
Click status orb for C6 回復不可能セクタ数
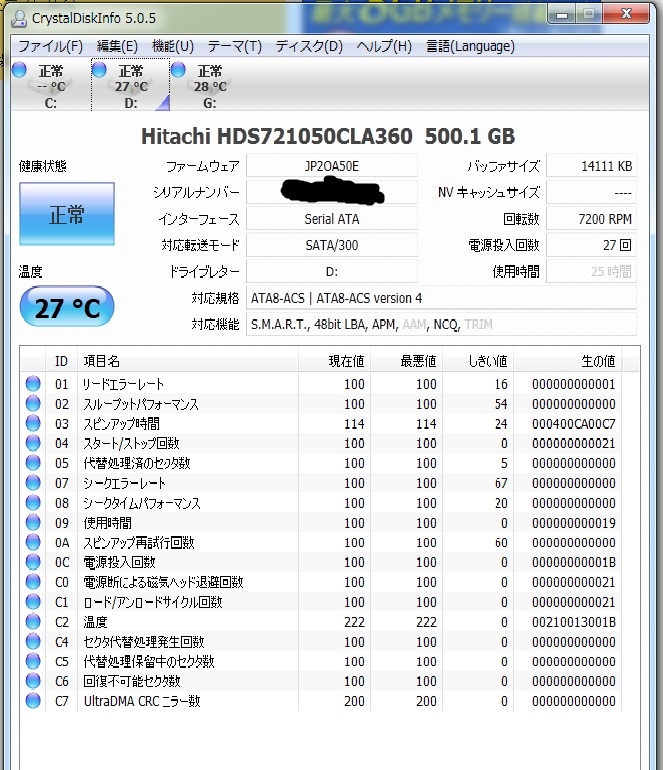click(x=33, y=681)
